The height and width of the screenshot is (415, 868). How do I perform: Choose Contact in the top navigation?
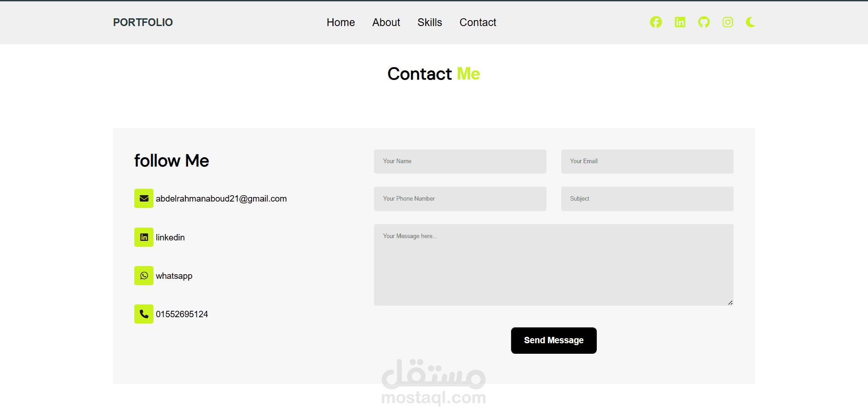pyautogui.click(x=478, y=22)
